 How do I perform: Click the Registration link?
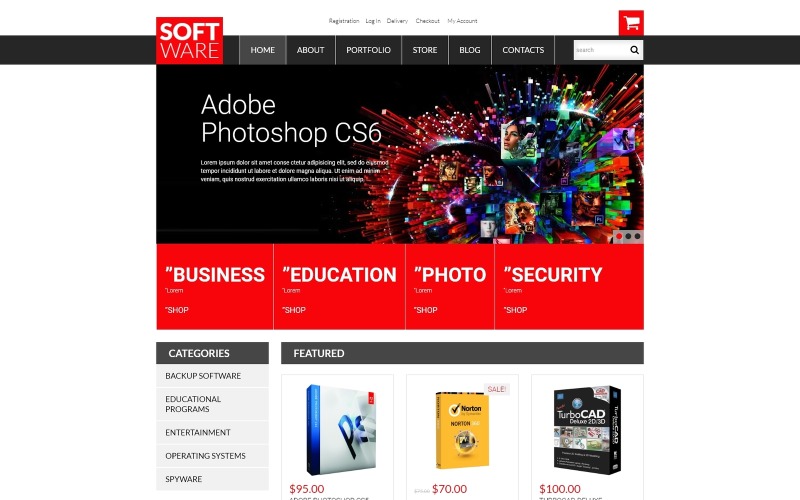click(x=344, y=21)
